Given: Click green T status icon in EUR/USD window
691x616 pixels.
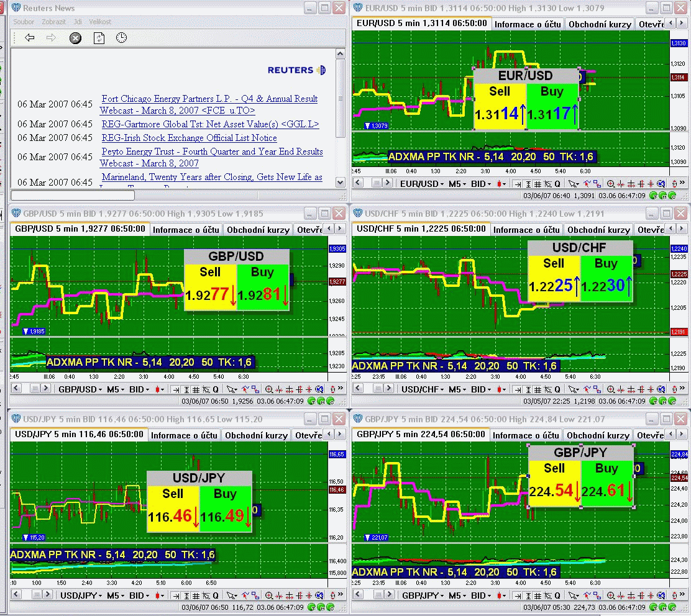Looking at the screenshot, I should 653,196.
